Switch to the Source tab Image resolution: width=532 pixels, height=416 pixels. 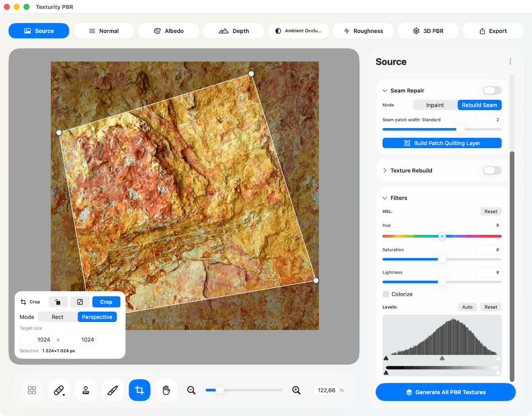click(39, 31)
